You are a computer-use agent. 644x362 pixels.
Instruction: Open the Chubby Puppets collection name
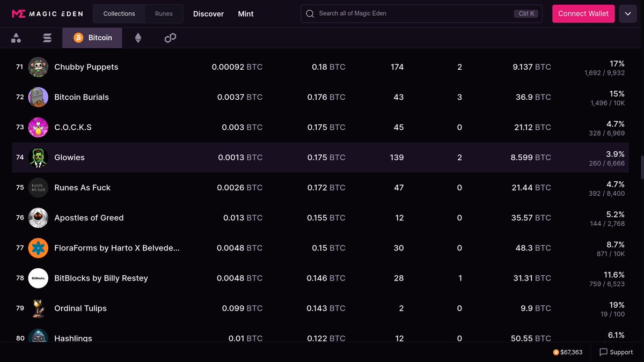[x=86, y=67]
